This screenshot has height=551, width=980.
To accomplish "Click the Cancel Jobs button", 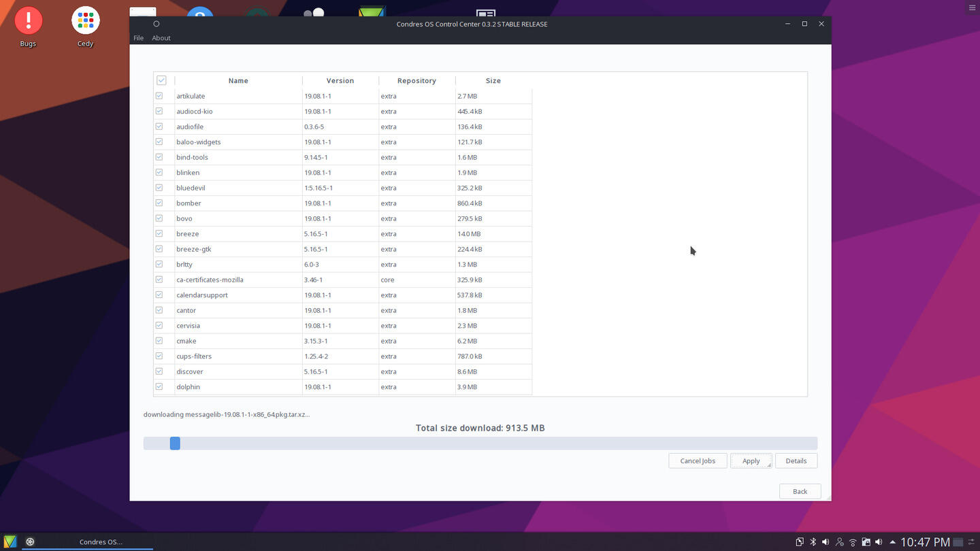I will [x=698, y=461].
